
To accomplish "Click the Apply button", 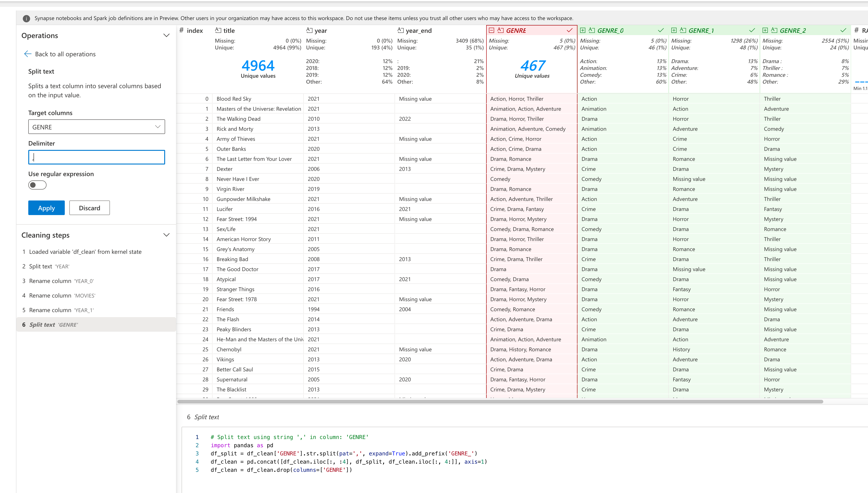I will pyautogui.click(x=47, y=208).
